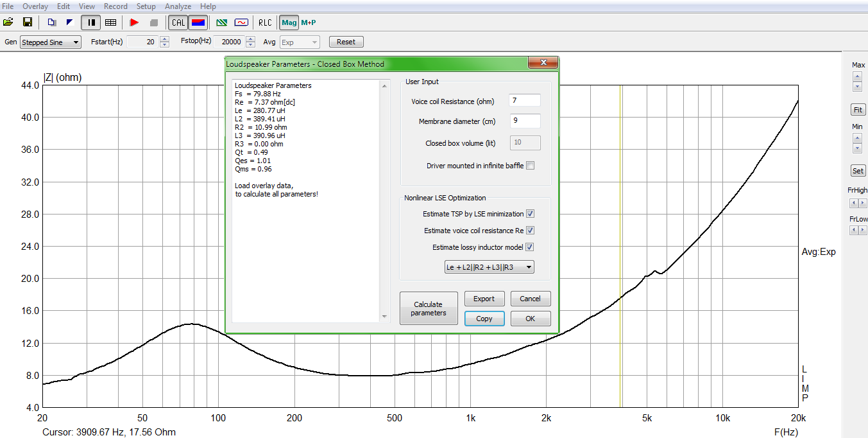Screen dimensions: 868x438
Task: Increase Fstop with the up arrow
Action: 250,39
